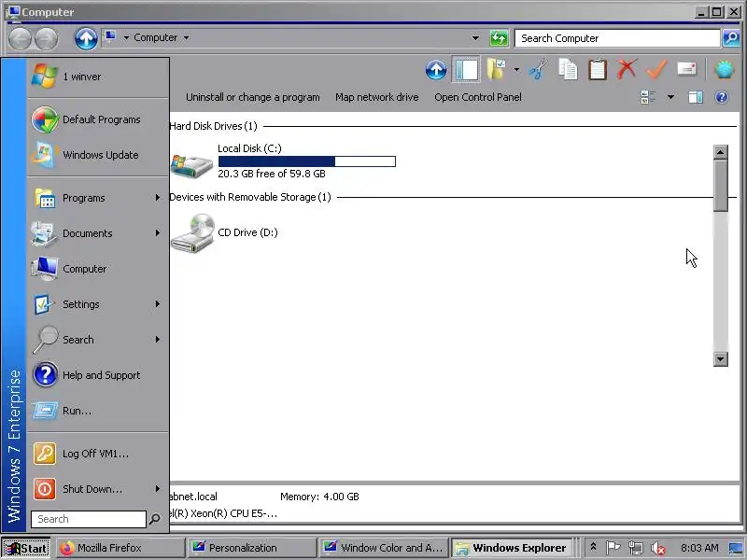Open winver from the Start menu
This screenshot has width=747, height=560.
[98, 77]
